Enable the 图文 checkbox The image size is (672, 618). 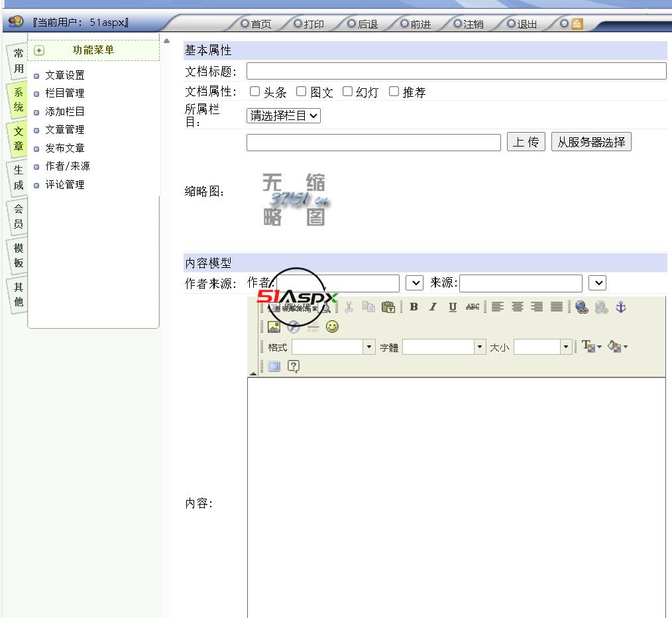(x=301, y=92)
